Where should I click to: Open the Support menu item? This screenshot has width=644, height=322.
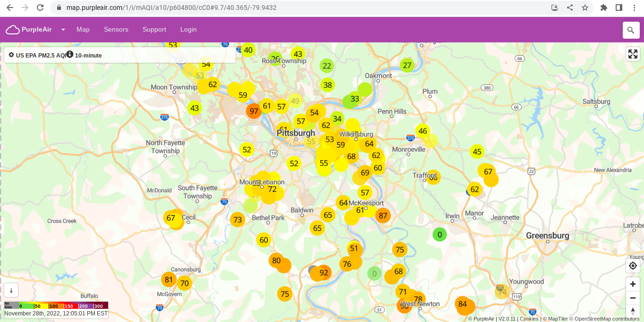tap(154, 29)
